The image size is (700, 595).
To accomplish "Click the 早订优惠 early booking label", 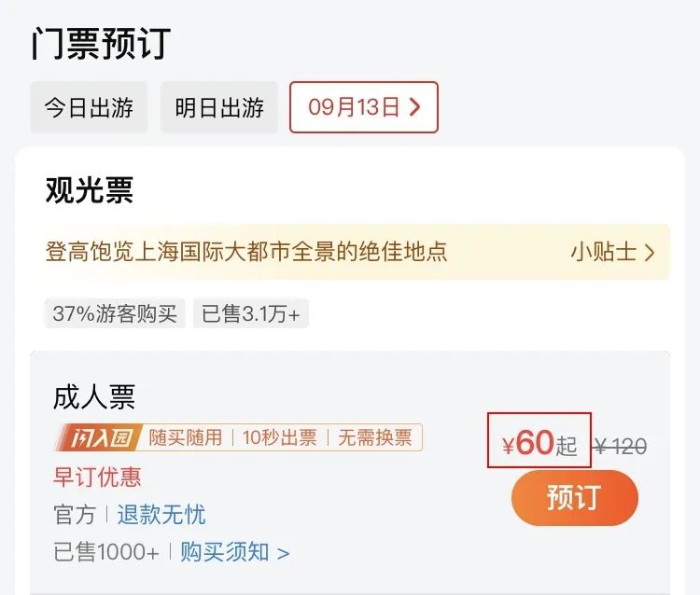I will [97, 477].
